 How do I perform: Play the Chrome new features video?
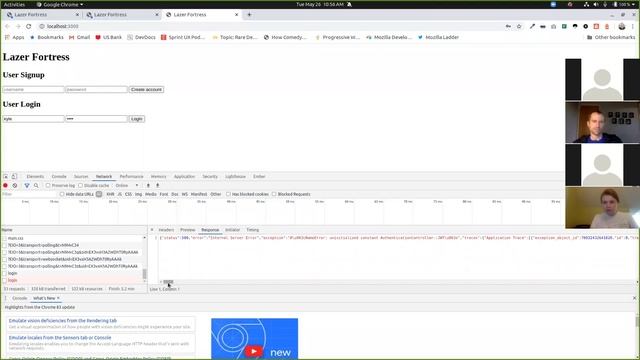click(253, 351)
